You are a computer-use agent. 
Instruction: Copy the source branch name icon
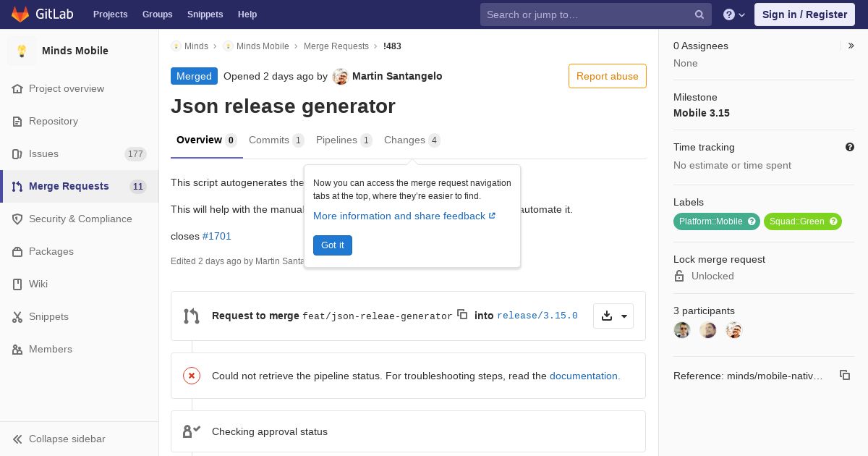coord(462,314)
